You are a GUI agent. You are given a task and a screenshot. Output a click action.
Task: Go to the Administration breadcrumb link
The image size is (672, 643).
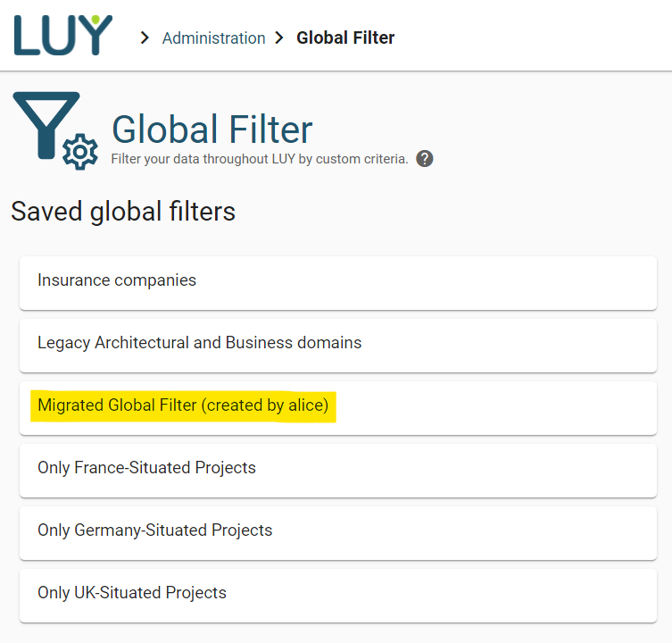pyautogui.click(x=213, y=38)
